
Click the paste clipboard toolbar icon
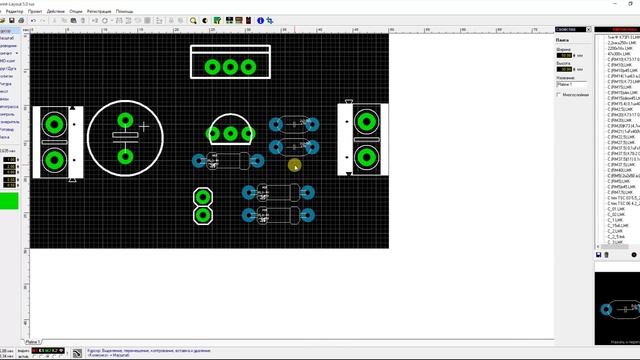pyautogui.click(x=73, y=20)
